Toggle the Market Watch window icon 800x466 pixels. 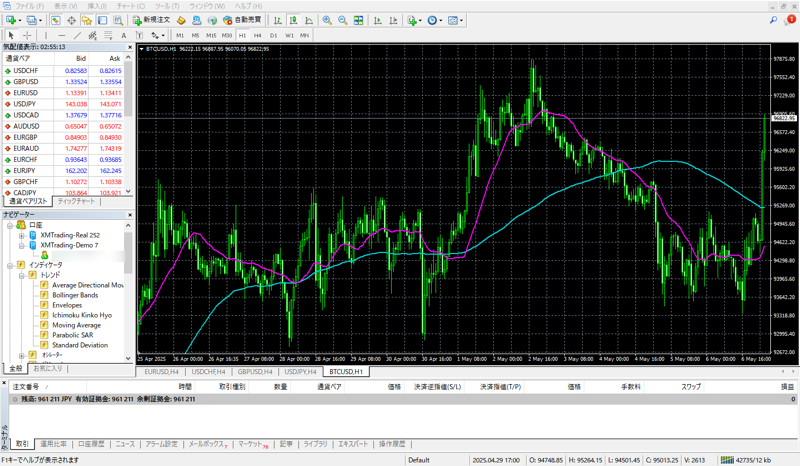[x=56, y=20]
